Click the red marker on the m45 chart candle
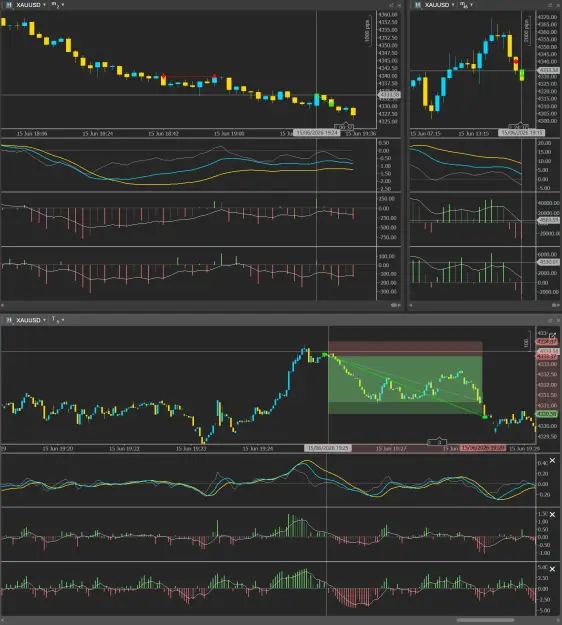 (x=516, y=61)
